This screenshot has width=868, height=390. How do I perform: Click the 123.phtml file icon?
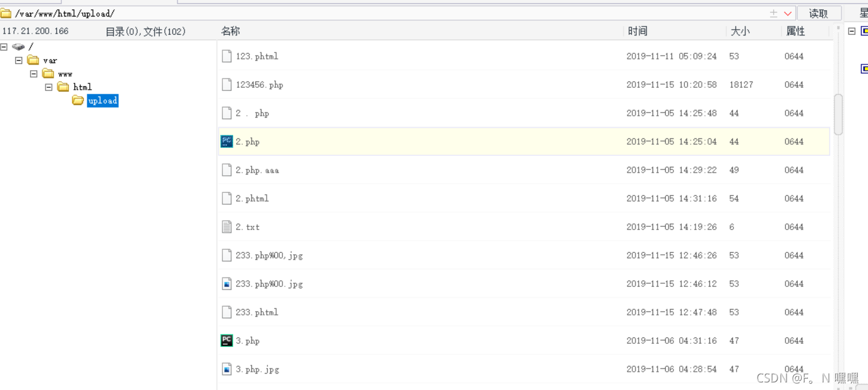pos(227,56)
